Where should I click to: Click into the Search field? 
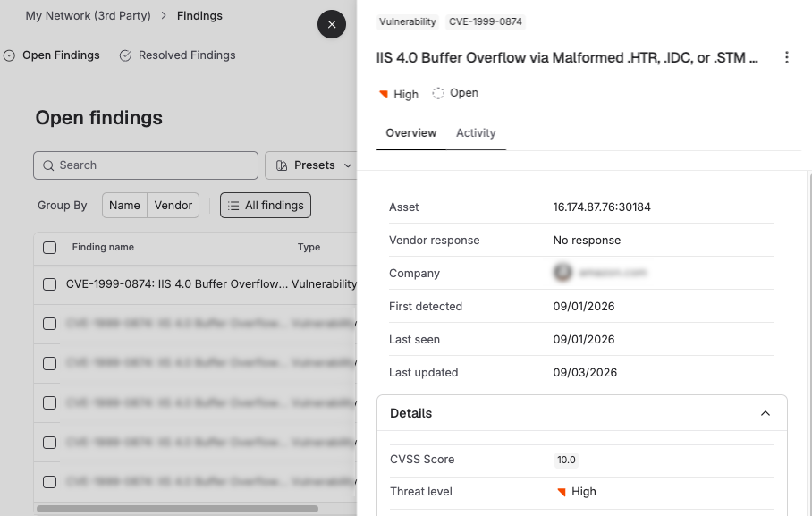click(146, 165)
